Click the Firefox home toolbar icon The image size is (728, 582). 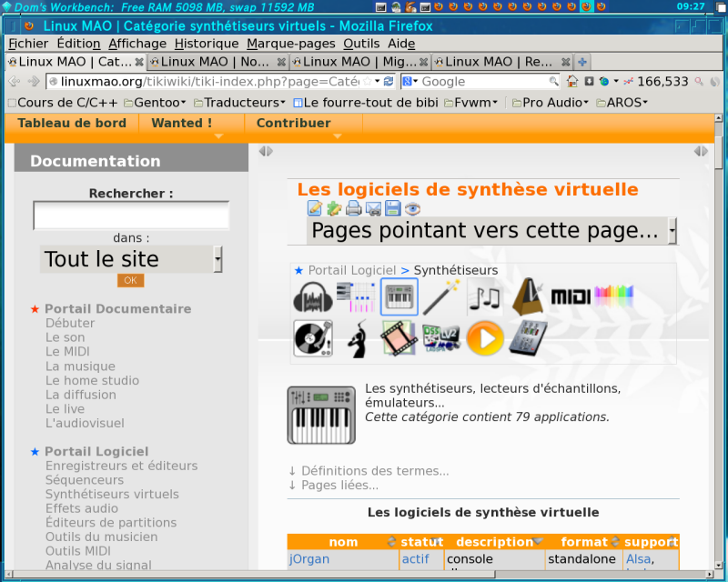click(572, 82)
